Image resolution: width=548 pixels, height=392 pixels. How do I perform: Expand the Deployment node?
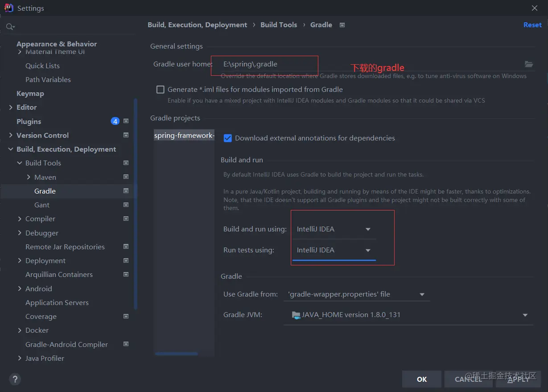click(20, 260)
